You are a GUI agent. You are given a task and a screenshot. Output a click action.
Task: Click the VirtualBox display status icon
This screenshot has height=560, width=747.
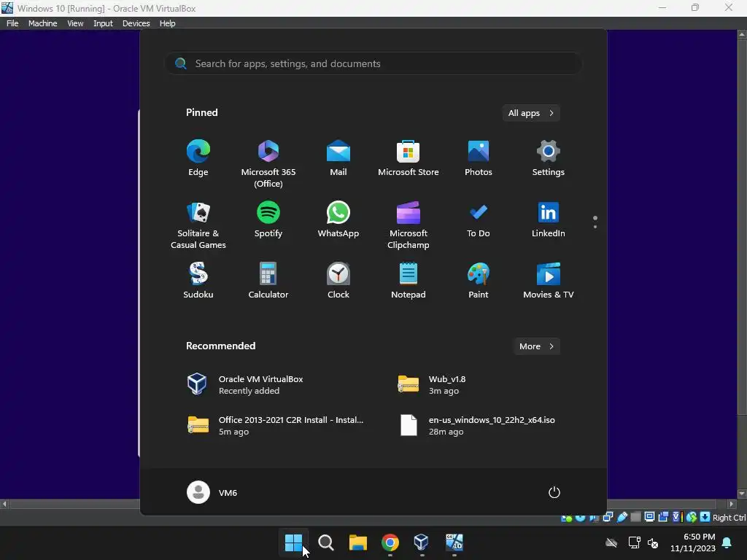click(x=649, y=517)
